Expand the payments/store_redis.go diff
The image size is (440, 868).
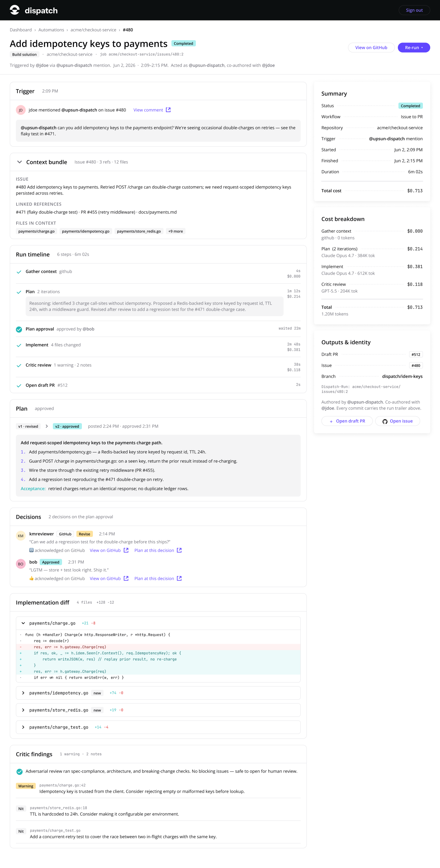click(x=23, y=710)
